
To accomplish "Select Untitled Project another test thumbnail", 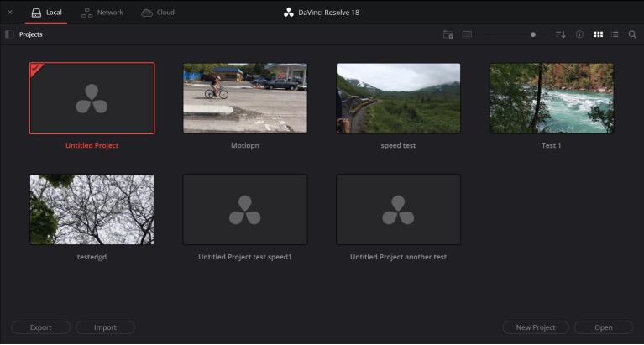I will (x=398, y=210).
